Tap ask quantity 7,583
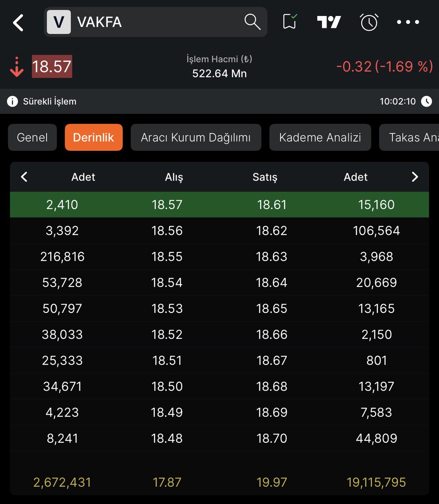The height and width of the screenshot is (504, 439). pos(376,413)
